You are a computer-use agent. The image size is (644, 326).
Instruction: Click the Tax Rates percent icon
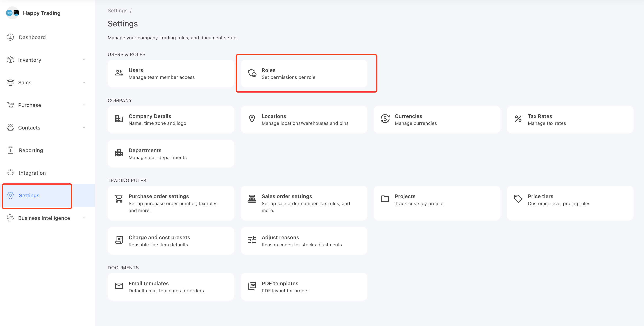[x=518, y=119]
